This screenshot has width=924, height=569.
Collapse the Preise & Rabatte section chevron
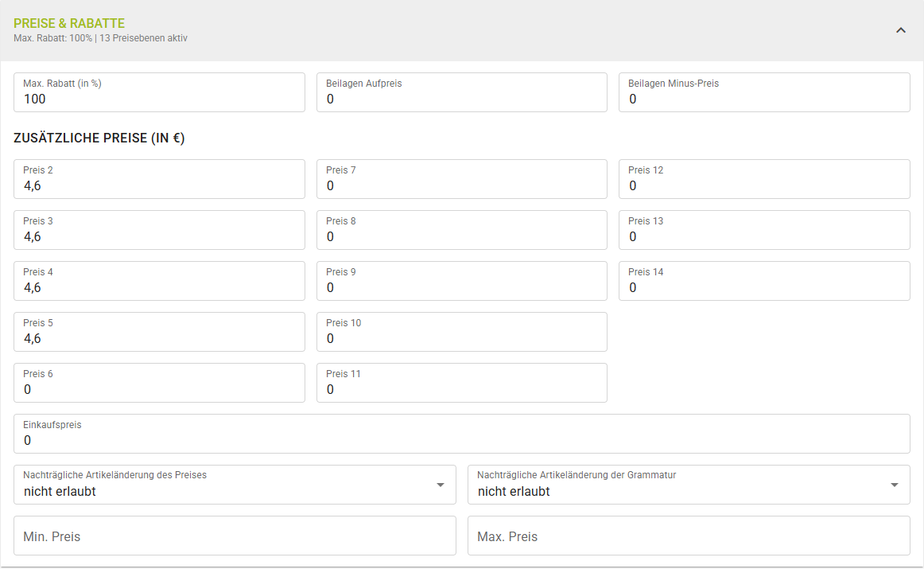[901, 30]
